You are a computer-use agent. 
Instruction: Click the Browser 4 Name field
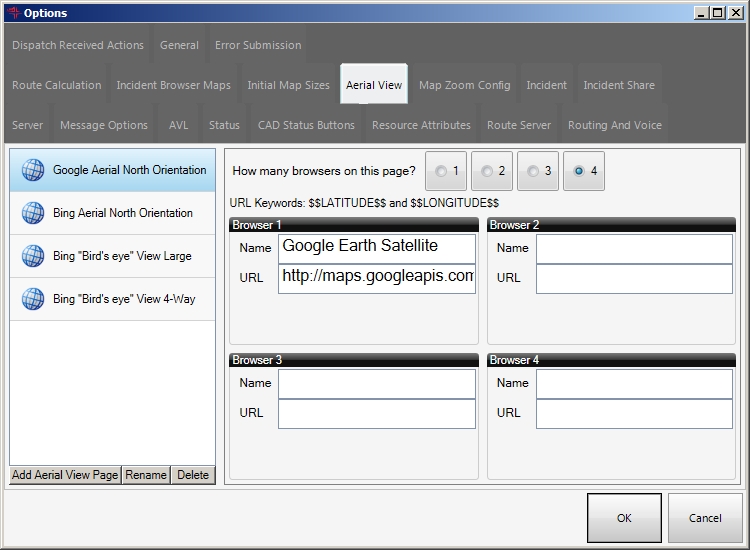click(x=634, y=384)
